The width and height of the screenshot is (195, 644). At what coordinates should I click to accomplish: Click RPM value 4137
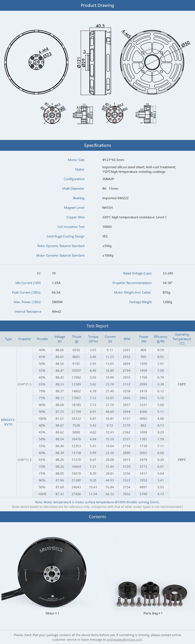click(x=126, y=418)
